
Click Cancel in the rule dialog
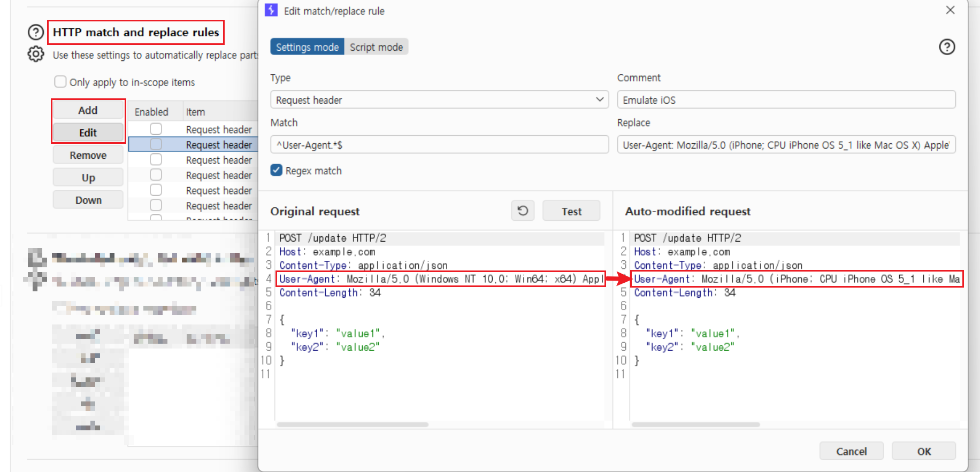pyautogui.click(x=851, y=451)
